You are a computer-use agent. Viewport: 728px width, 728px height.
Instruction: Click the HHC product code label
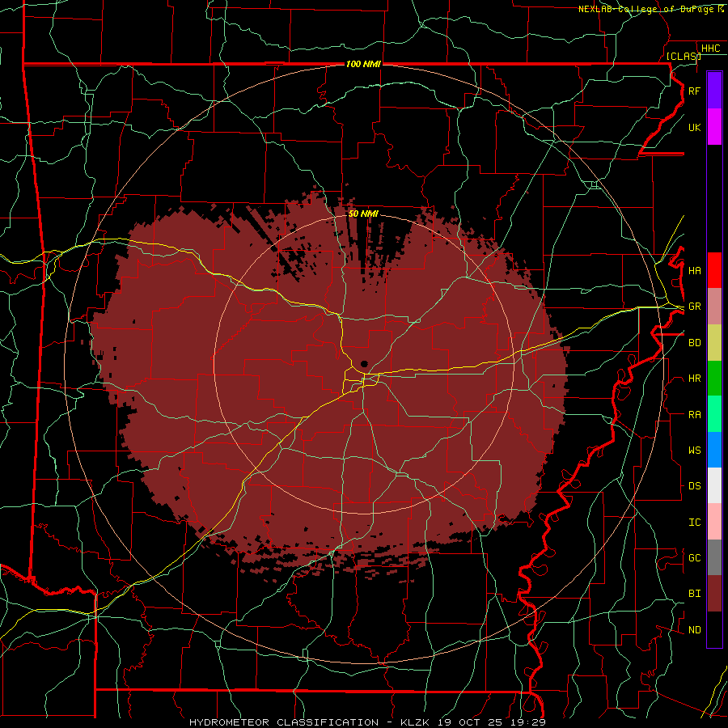tap(710, 49)
